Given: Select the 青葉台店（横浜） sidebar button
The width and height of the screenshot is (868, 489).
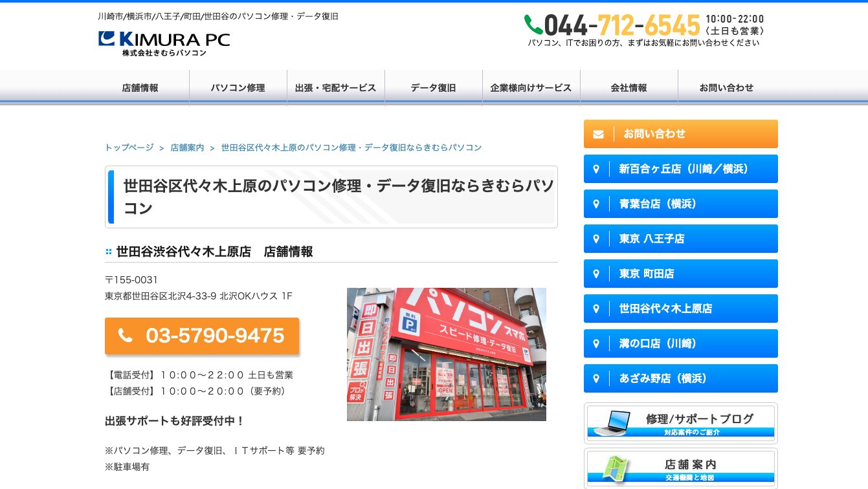Looking at the screenshot, I should click(681, 204).
